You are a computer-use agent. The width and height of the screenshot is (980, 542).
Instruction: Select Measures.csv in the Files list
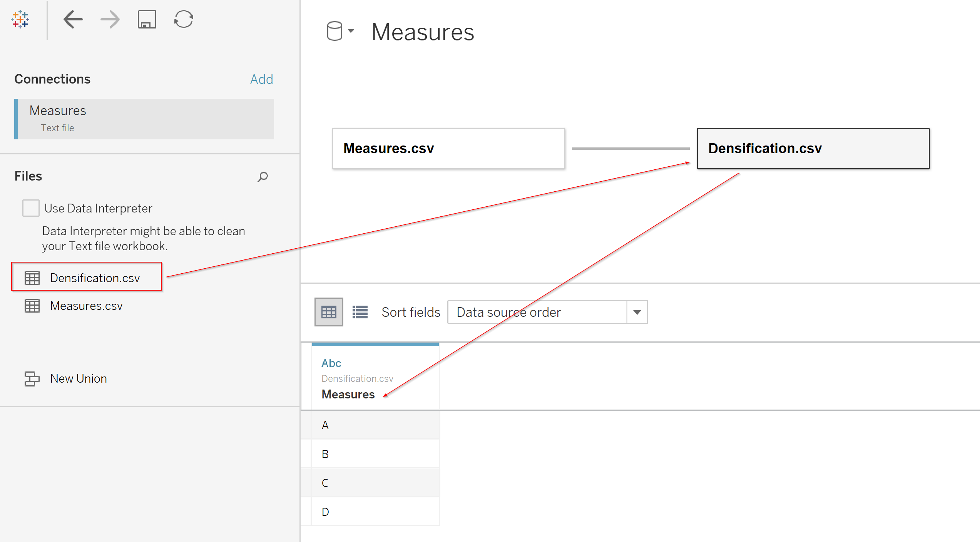(86, 306)
